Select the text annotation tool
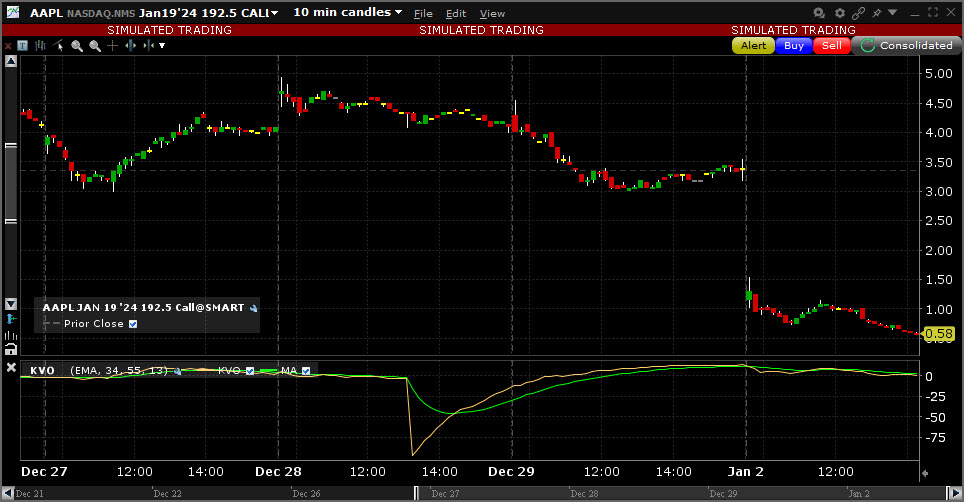The width and height of the screenshot is (964, 502). tap(23, 45)
